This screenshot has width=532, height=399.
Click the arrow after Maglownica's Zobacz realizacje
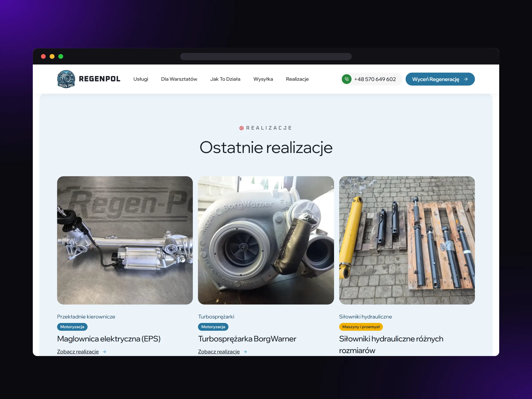click(104, 352)
